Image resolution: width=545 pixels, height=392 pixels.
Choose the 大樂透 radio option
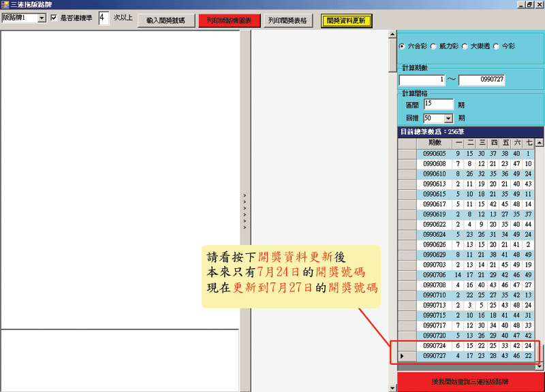pos(465,47)
